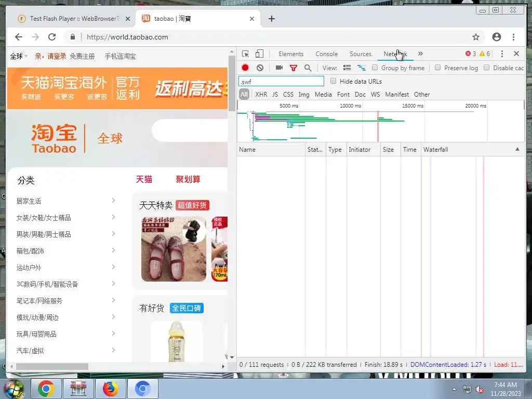The height and width of the screenshot is (399, 532).
Task: Click the 免费注册 link
Action: 82,56
